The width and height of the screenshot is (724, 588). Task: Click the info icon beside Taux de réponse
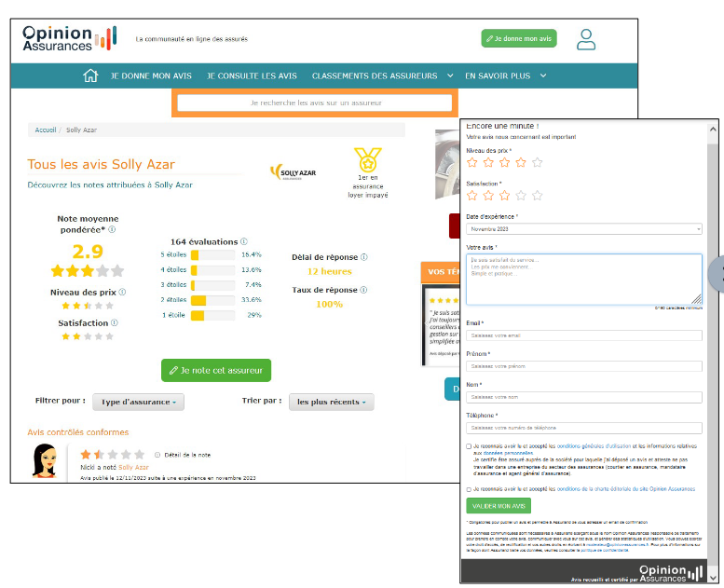click(x=363, y=290)
